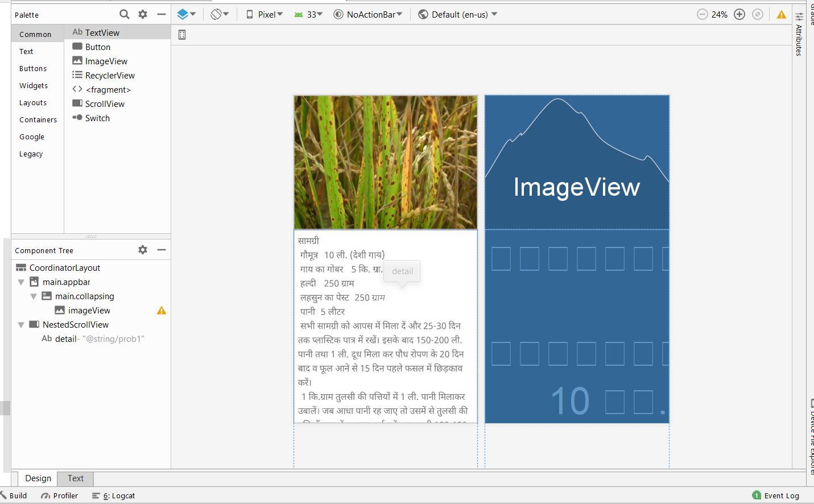Select the detail text in design preview
Viewport: 814px width, 504px height.
pos(386,327)
